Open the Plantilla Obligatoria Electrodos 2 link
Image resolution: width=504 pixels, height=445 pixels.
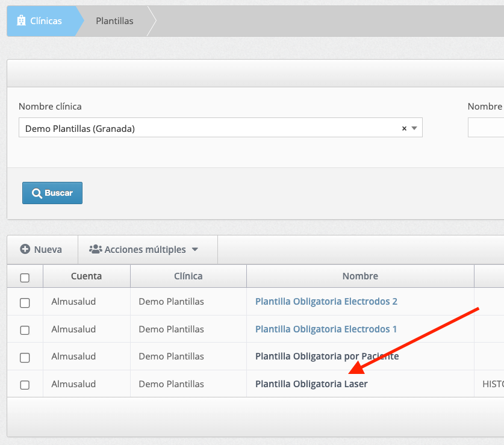click(326, 302)
